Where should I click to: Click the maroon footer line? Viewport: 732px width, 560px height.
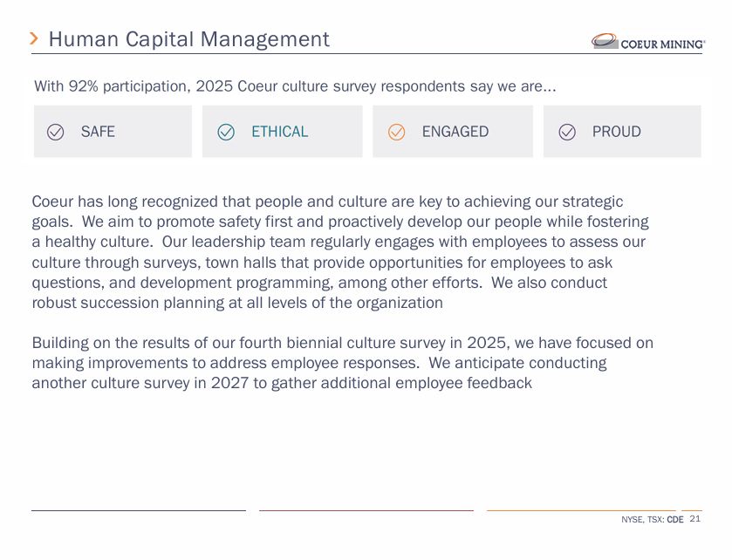[366, 510]
